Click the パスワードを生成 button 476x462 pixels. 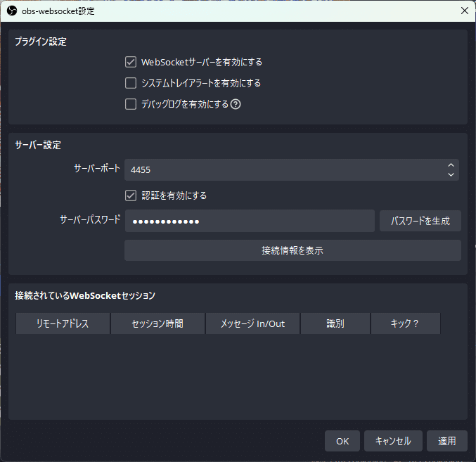coord(420,221)
